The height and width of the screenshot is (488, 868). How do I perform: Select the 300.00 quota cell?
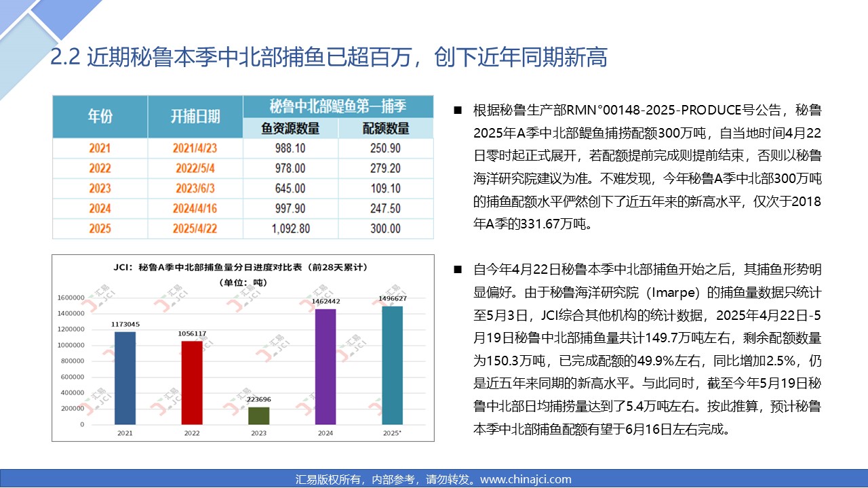click(385, 228)
